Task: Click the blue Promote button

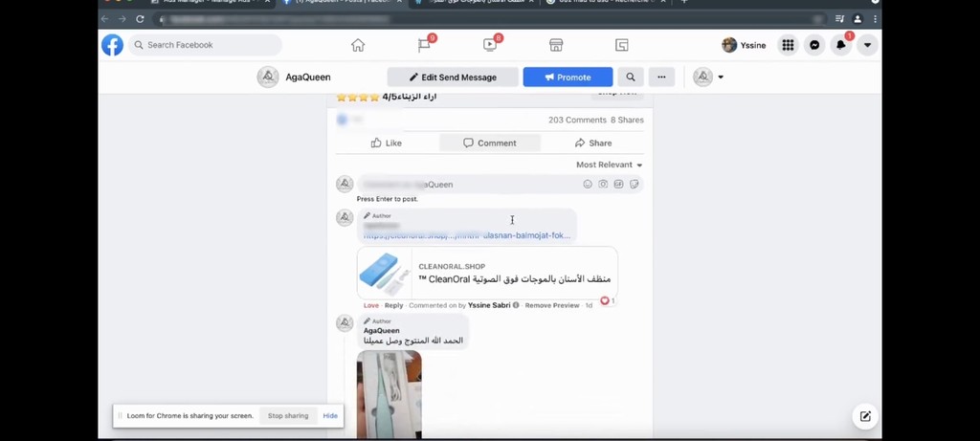Action: [x=568, y=77]
